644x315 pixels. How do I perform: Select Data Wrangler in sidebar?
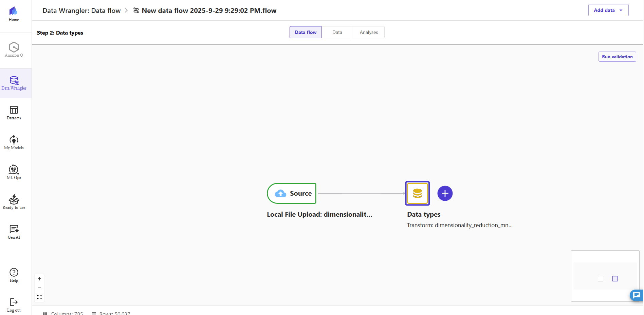click(14, 83)
